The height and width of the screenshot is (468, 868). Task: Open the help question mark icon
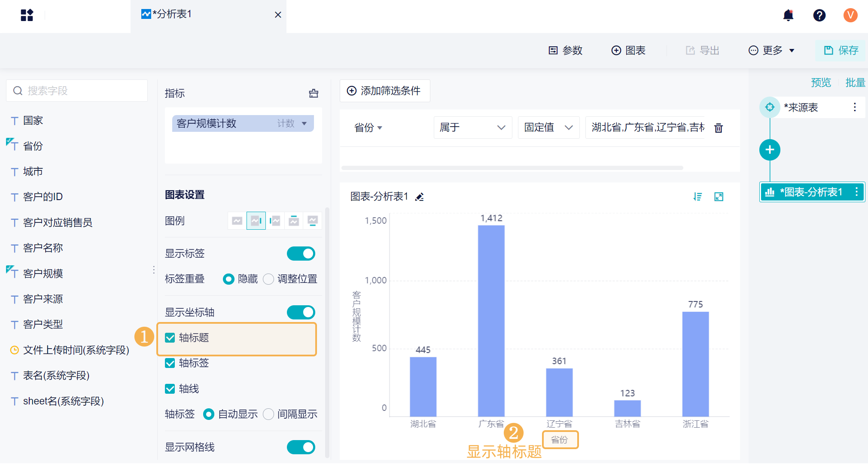point(819,15)
